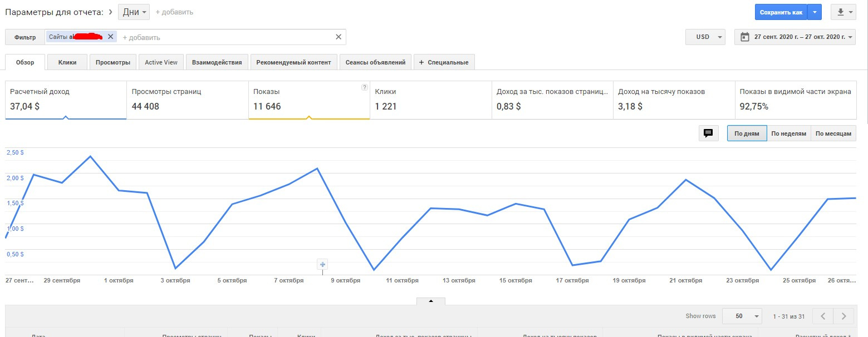Switch to the Рекомендуемый контент tab
The width and height of the screenshot is (868, 337).
[x=293, y=62]
